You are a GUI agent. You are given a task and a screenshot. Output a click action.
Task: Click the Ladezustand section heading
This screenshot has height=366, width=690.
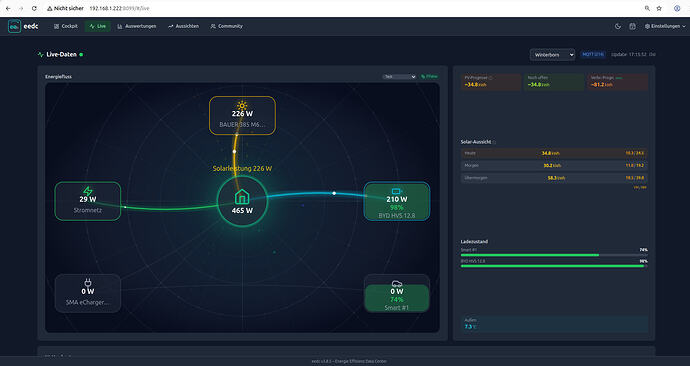(474, 242)
